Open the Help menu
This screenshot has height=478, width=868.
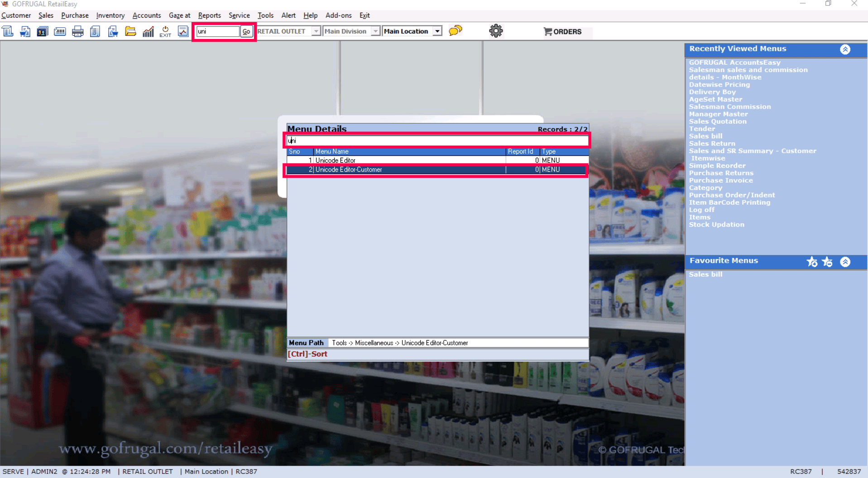[310, 15]
